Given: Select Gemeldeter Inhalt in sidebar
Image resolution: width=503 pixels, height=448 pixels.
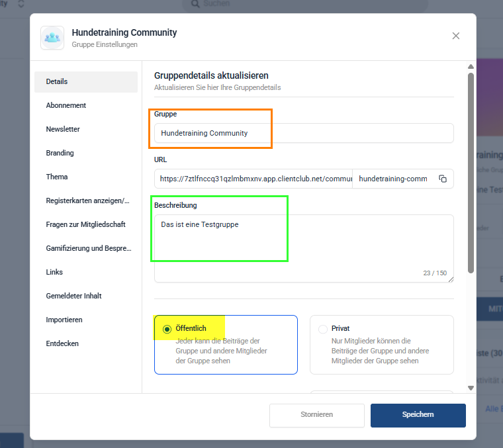Looking at the screenshot, I should click(74, 296).
